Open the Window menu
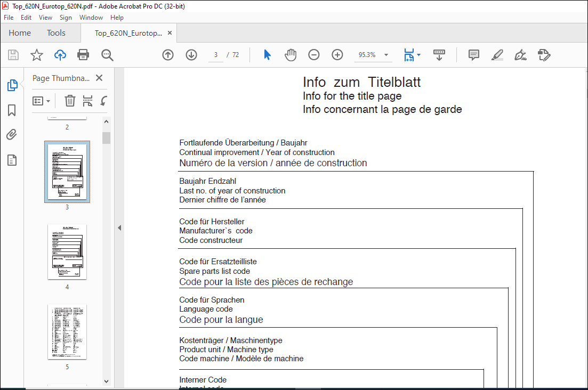Viewport: 588px width, 390px height. tap(91, 17)
